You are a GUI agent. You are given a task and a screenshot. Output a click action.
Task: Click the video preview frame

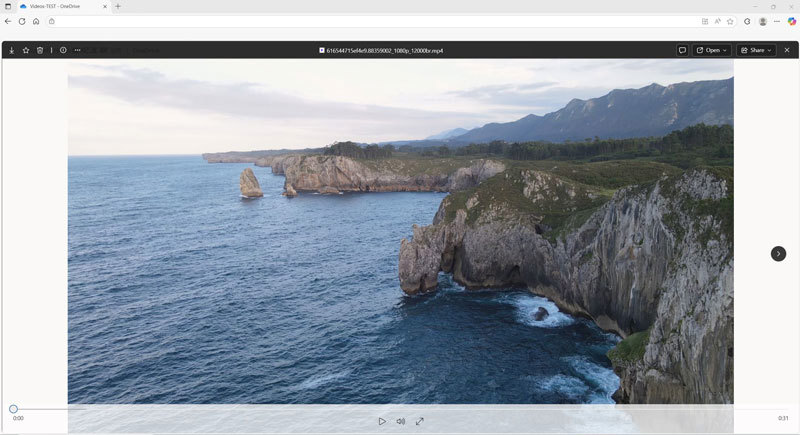click(x=401, y=232)
